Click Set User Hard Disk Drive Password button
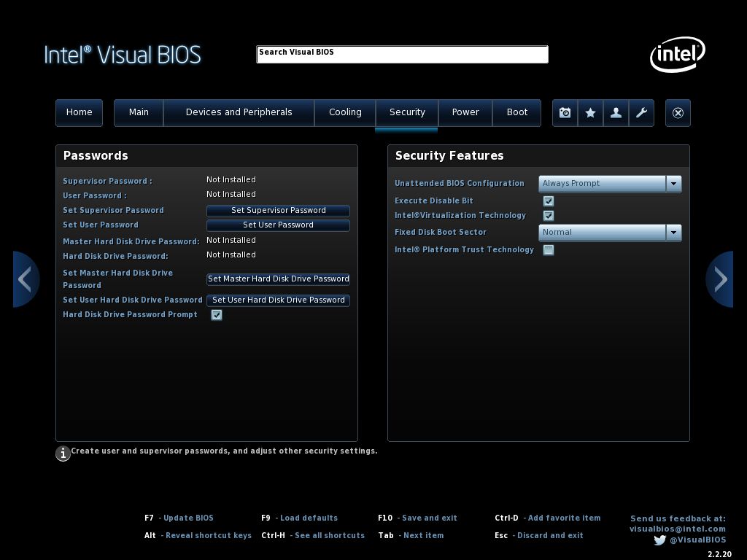 pyautogui.click(x=278, y=300)
